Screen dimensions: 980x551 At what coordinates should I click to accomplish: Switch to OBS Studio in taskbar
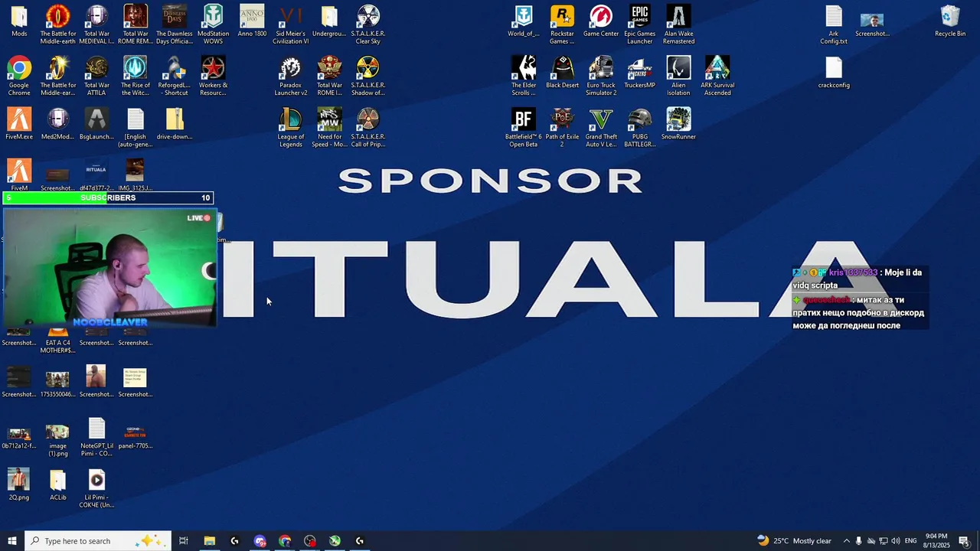tap(310, 541)
